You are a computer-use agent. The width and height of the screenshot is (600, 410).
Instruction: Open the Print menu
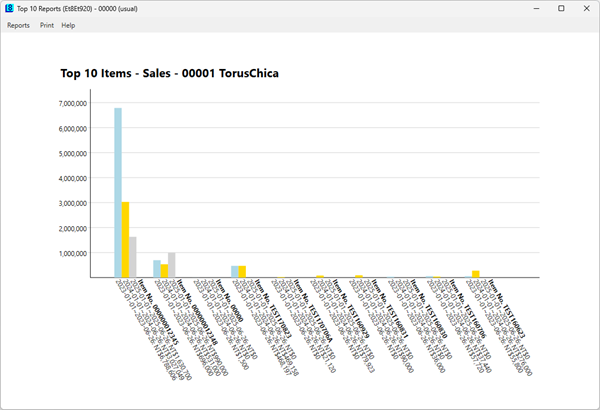point(47,25)
